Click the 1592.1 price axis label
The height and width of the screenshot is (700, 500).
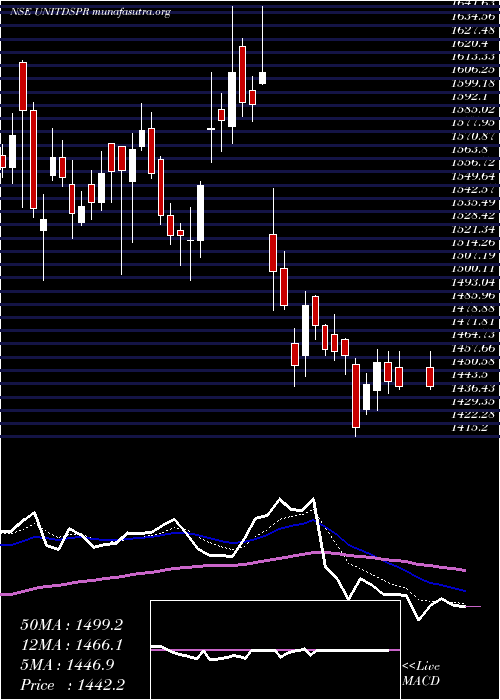tap(471, 96)
